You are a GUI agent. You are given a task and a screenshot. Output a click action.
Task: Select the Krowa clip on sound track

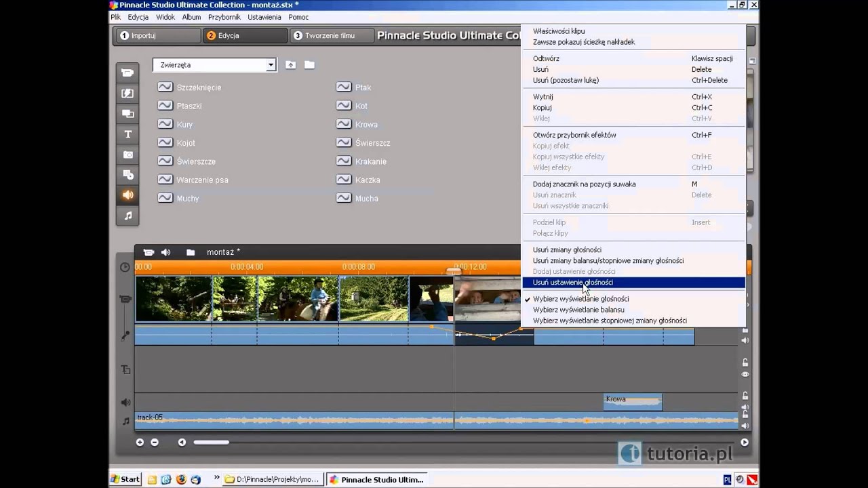(633, 401)
